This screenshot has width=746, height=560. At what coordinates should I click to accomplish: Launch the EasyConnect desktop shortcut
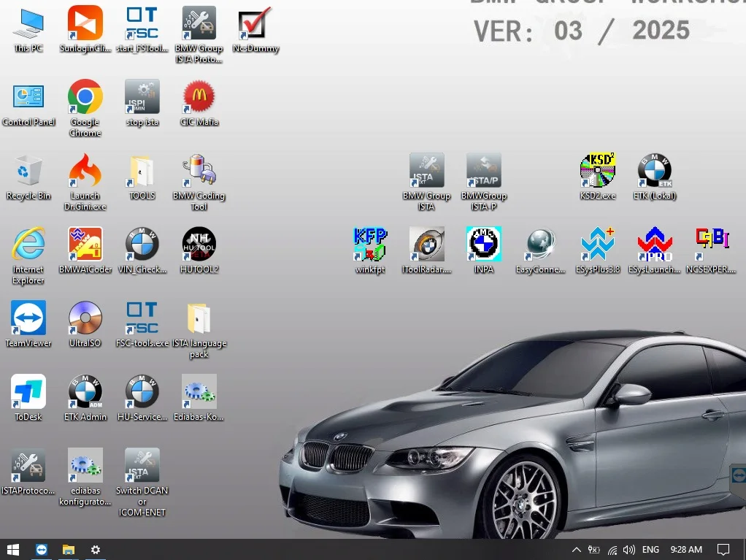click(540, 245)
